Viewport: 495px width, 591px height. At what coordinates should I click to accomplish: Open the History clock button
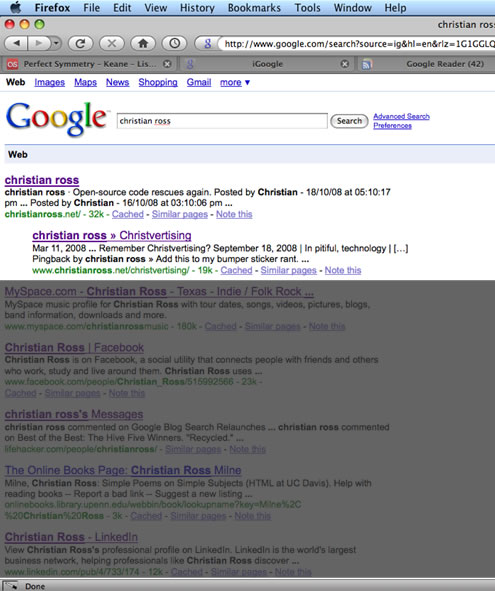tap(174, 43)
